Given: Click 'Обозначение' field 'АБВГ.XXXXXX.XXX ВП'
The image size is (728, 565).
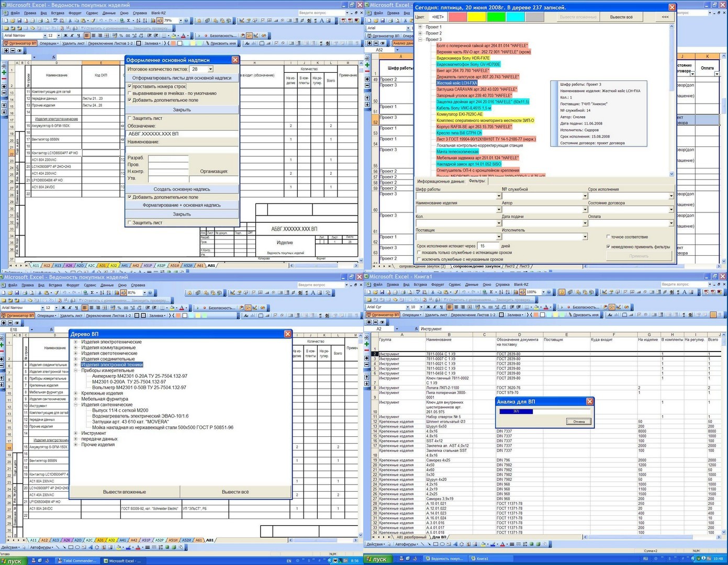Looking at the screenshot, I should coord(182,134).
